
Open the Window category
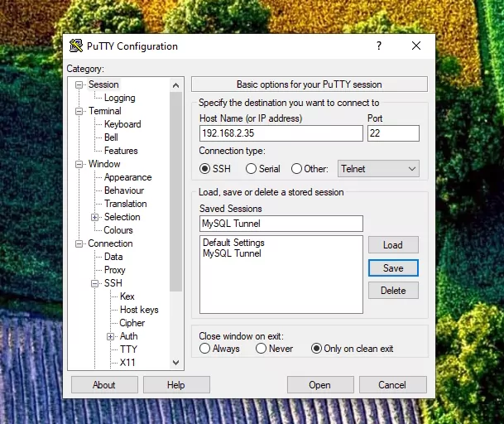[x=104, y=164]
